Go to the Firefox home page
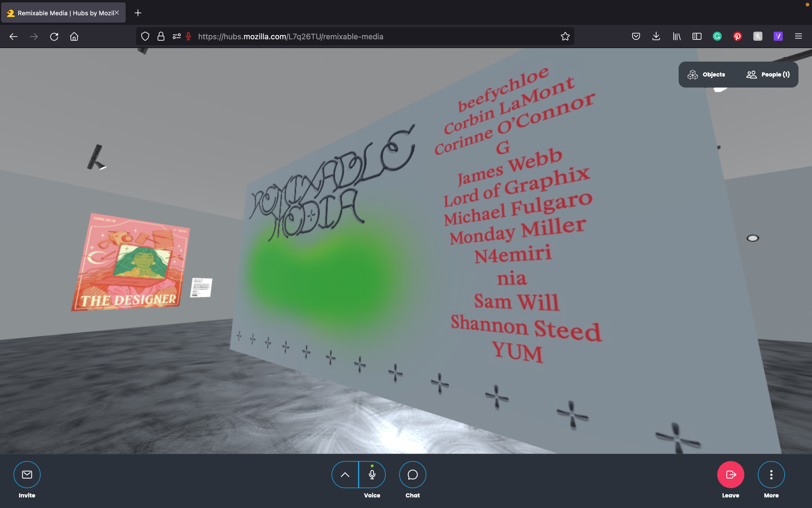The width and height of the screenshot is (812, 508). pos(74,36)
